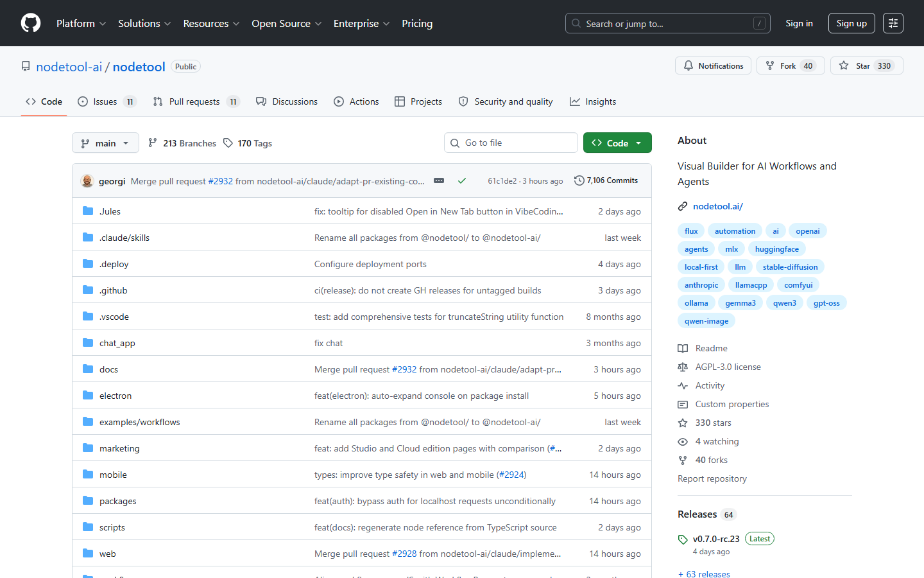Click the Report repository link

click(712, 478)
